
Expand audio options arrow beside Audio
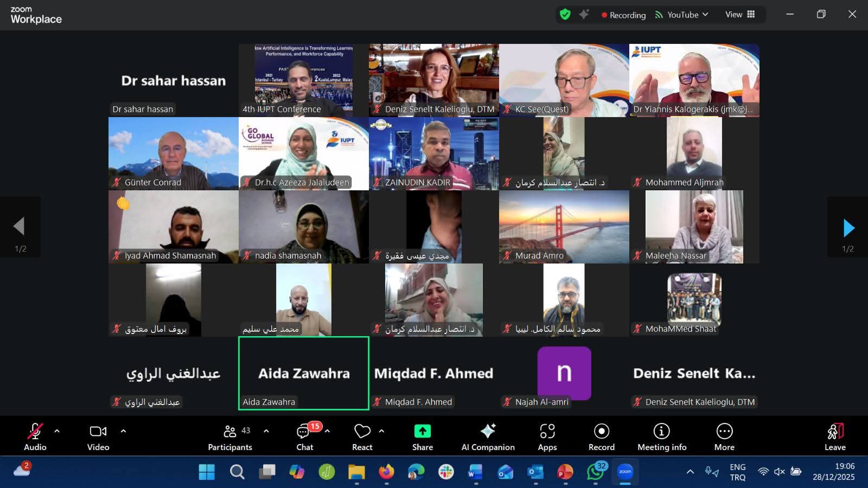tap(57, 431)
